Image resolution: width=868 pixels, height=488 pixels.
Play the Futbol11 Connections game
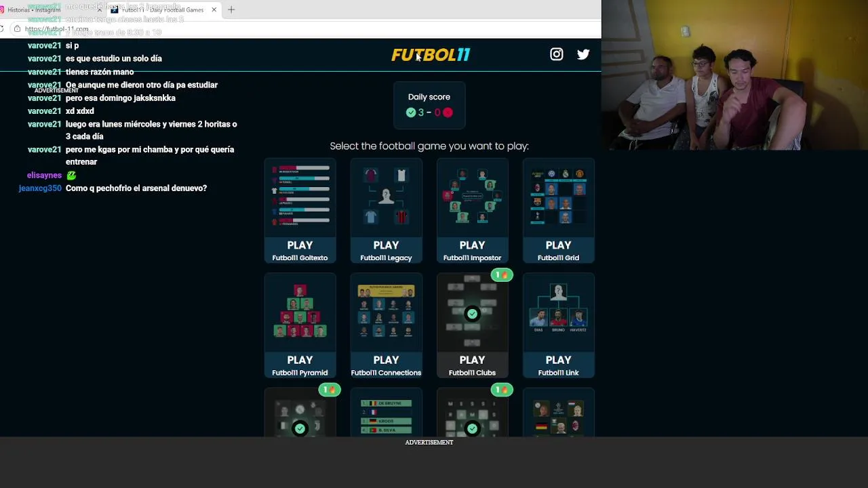386,365
